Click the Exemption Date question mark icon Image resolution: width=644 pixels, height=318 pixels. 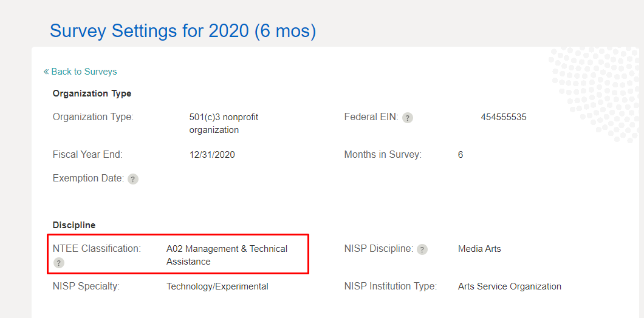point(133,179)
